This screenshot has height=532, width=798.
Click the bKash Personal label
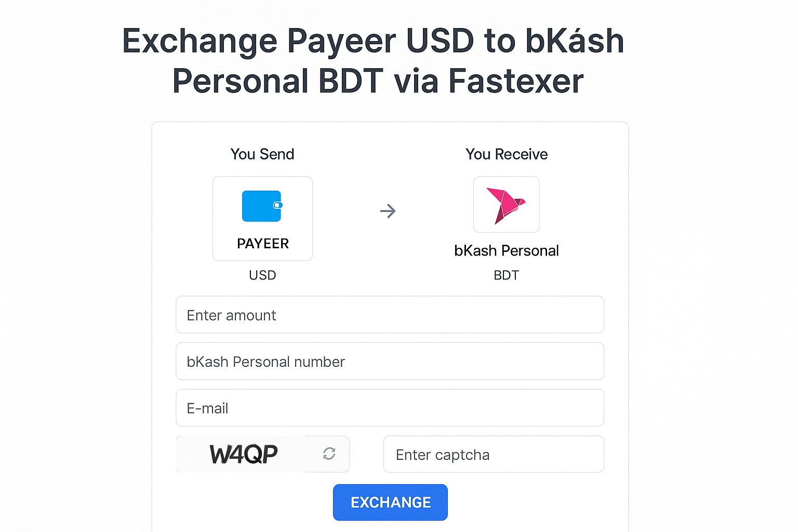(x=506, y=250)
